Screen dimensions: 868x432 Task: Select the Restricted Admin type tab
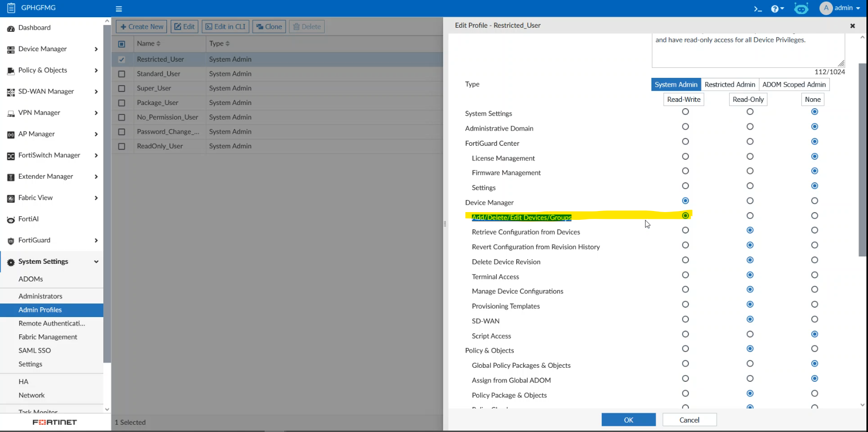[730, 85]
